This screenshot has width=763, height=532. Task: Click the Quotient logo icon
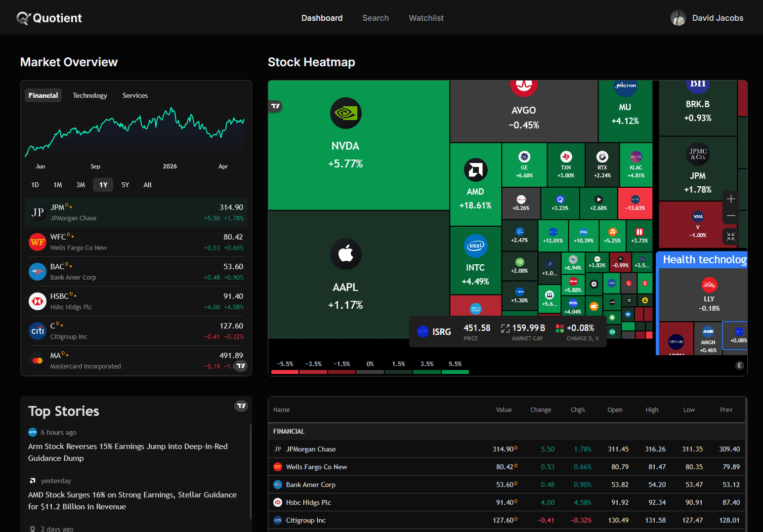pyautogui.click(x=23, y=18)
